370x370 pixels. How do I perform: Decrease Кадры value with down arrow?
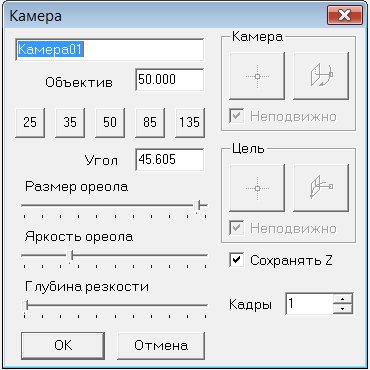point(343,309)
